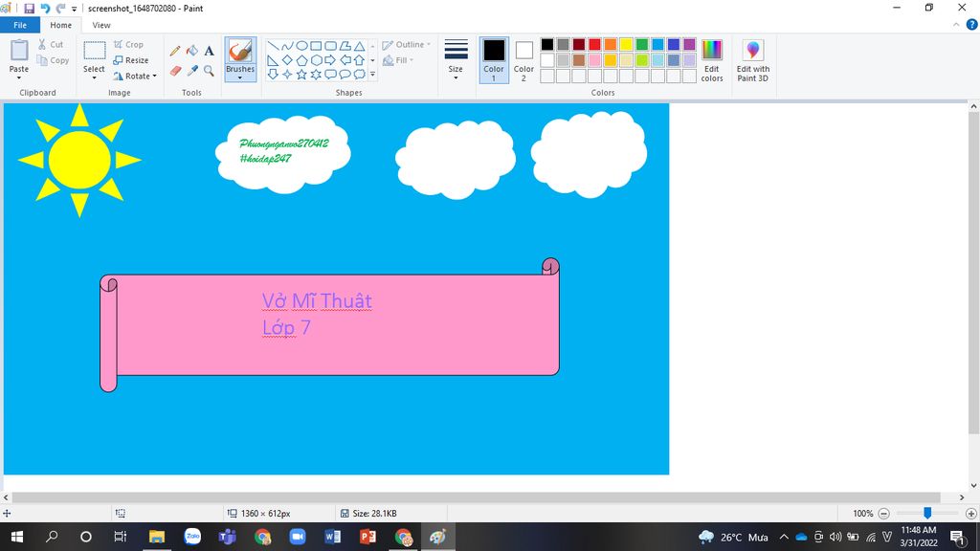This screenshot has height=551, width=980.
Task: Switch to the View tab
Action: pyautogui.click(x=101, y=25)
